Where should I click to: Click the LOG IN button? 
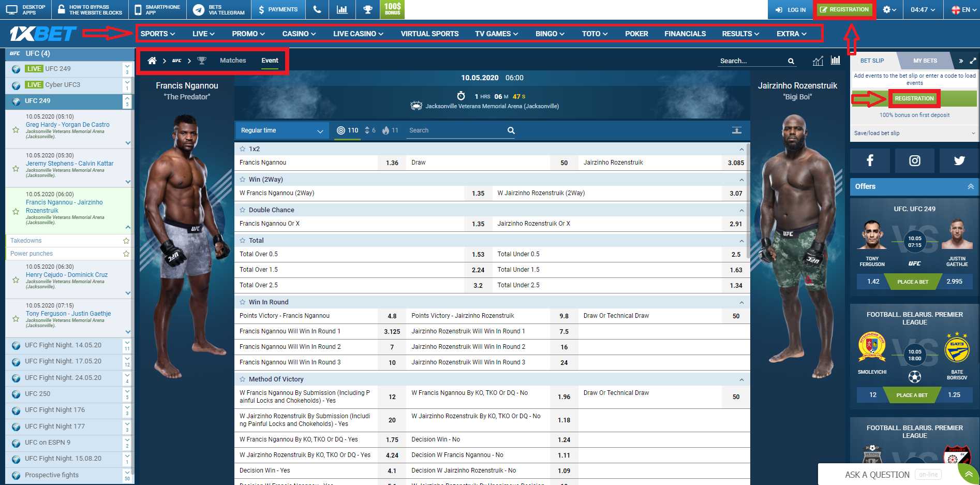point(791,9)
